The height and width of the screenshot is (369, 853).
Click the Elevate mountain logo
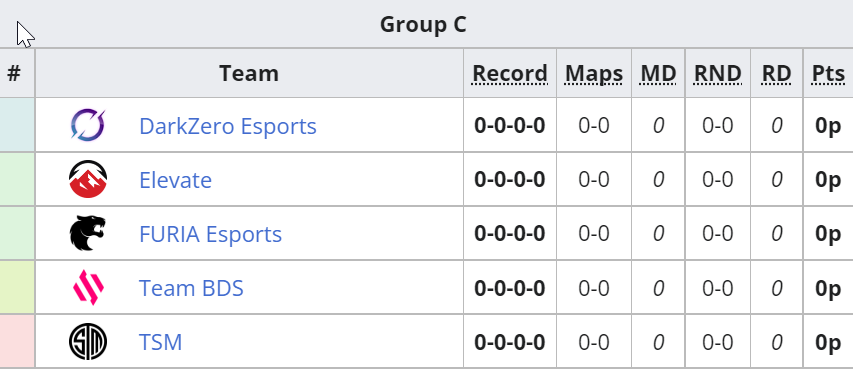click(88, 179)
